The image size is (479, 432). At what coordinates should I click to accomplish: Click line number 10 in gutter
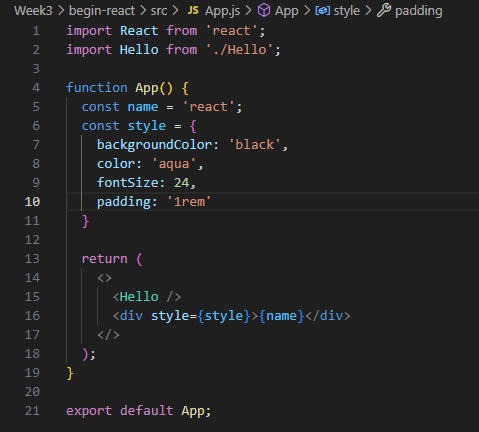pos(32,202)
